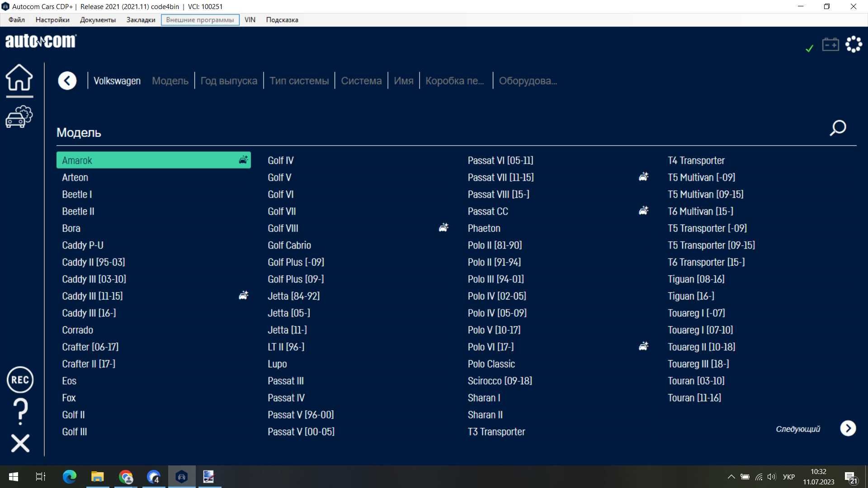The width and height of the screenshot is (868, 488).
Task: Select T4 Transporter
Action: 696,160
